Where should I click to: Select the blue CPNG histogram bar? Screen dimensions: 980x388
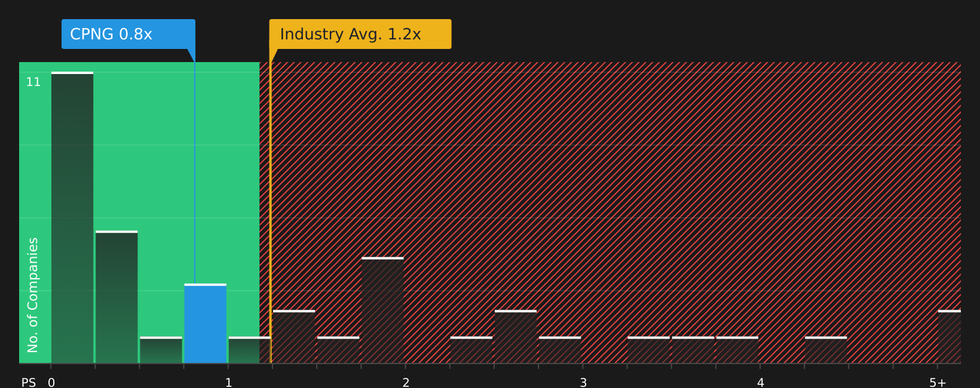(206, 324)
